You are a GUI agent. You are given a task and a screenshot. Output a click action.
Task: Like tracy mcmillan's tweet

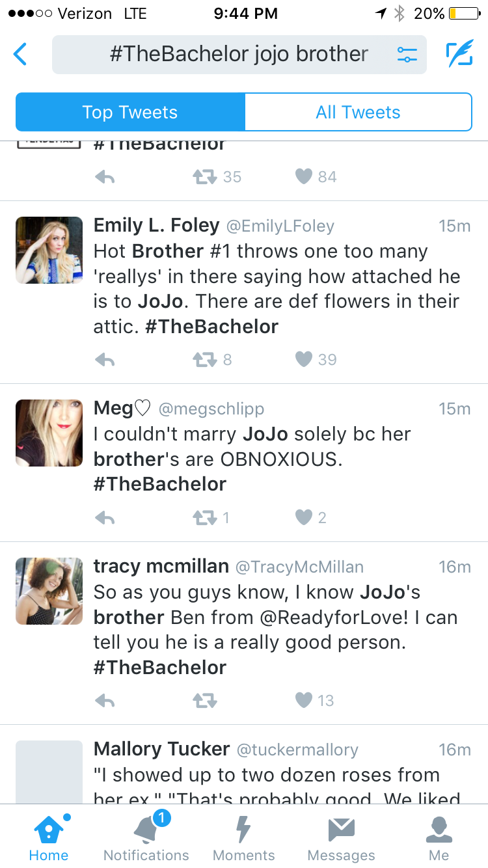(304, 701)
